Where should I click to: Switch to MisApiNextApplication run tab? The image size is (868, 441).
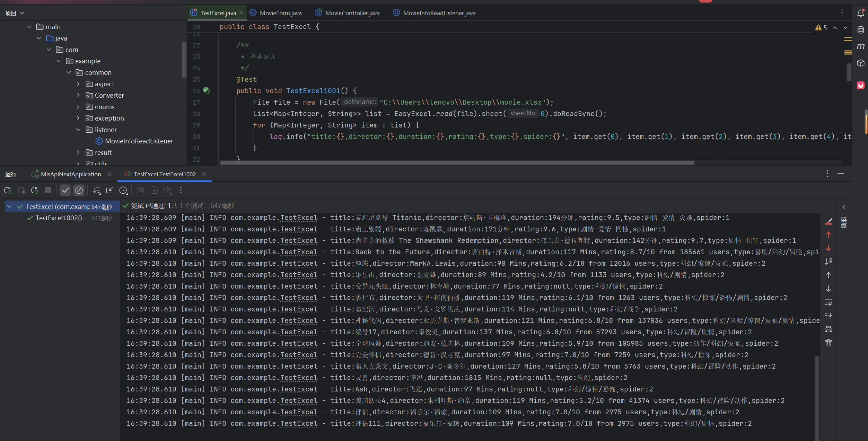[x=71, y=174]
